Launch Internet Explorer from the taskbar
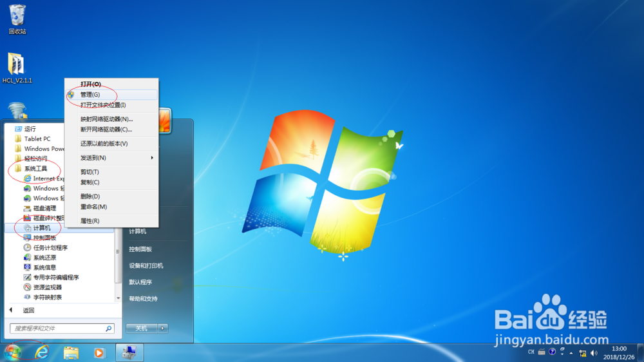This screenshot has width=644, height=362. click(41, 352)
